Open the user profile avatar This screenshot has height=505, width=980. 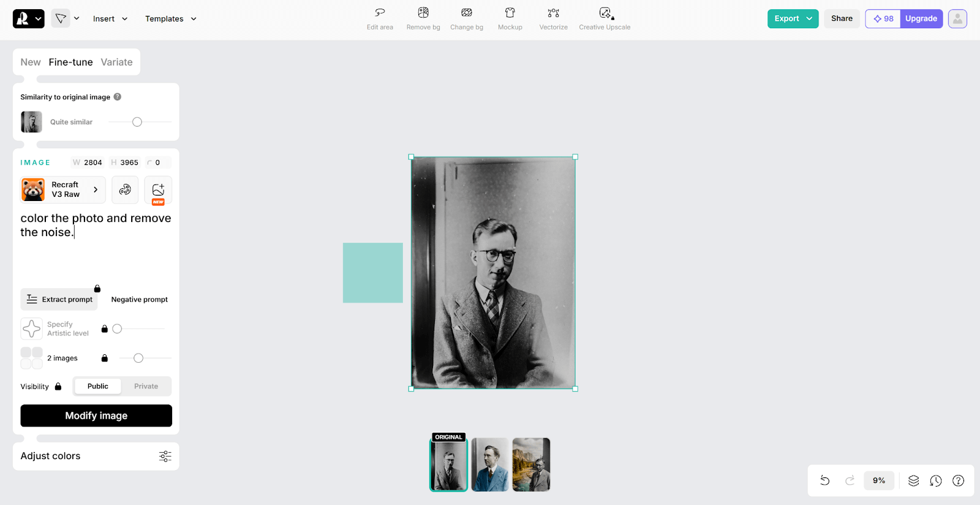pos(957,19)
